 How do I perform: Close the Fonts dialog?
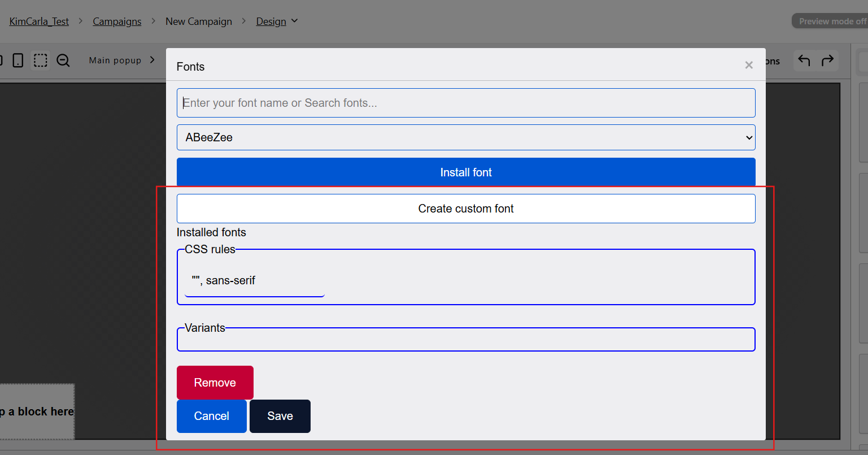coord(749,65)
